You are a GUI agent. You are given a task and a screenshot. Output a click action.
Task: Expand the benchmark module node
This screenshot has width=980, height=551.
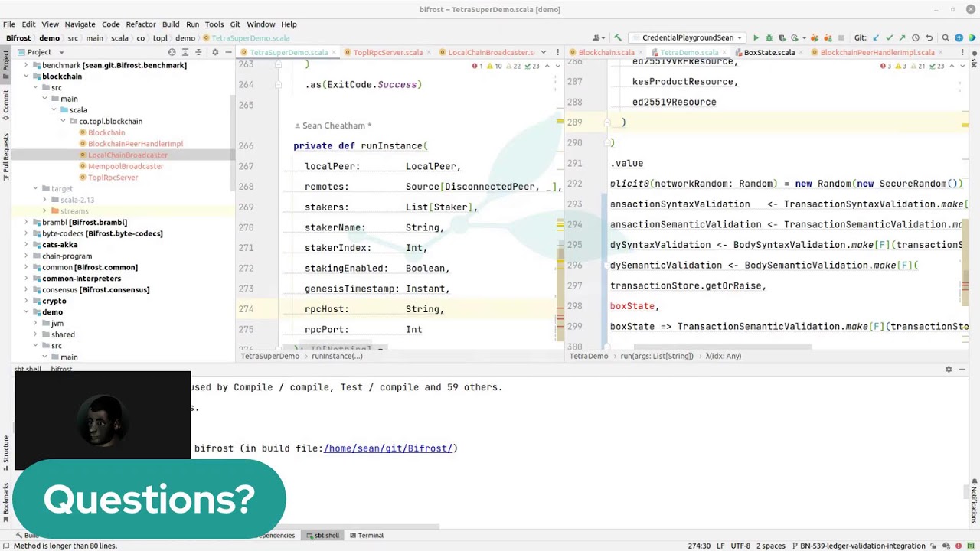click(x=26, y=65)
